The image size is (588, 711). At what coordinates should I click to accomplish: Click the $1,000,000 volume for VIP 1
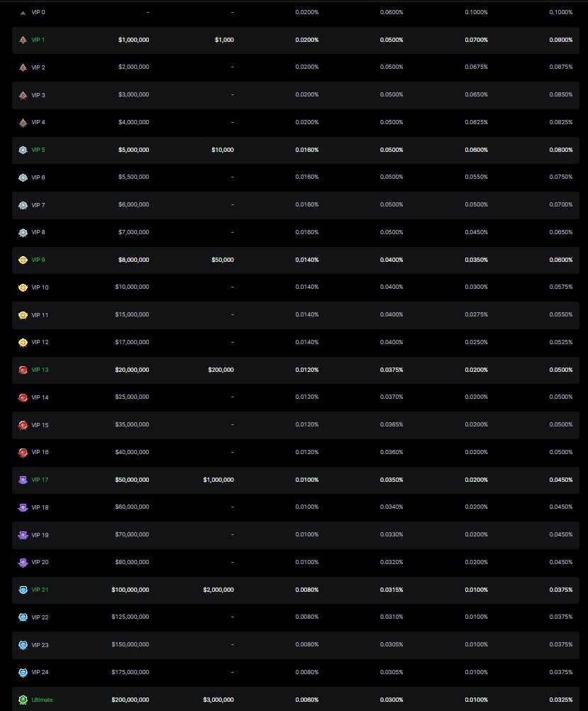[x=134, y=40]
